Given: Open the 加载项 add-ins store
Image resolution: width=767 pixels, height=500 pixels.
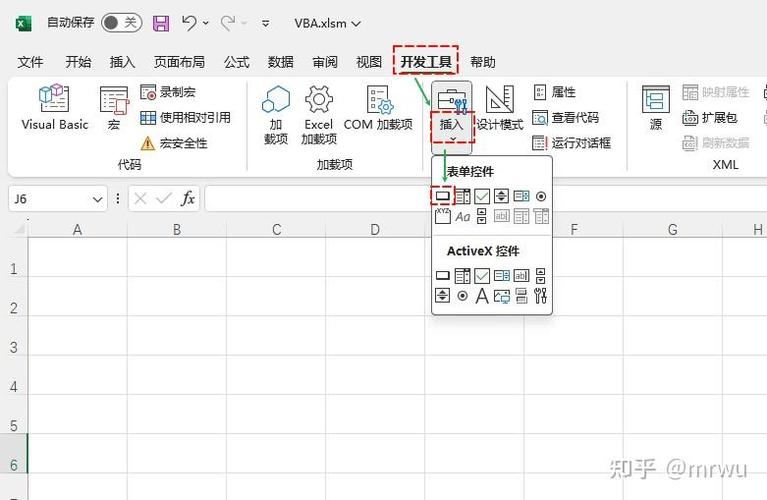Looking at the screenshot, I should (x=276, y=115).
